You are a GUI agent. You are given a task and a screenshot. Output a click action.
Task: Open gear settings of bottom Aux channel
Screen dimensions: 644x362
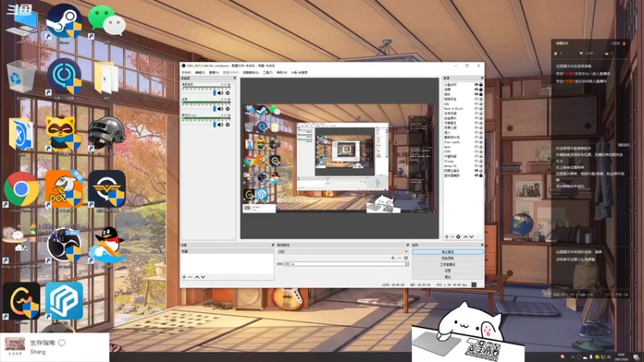coord(228,125)
